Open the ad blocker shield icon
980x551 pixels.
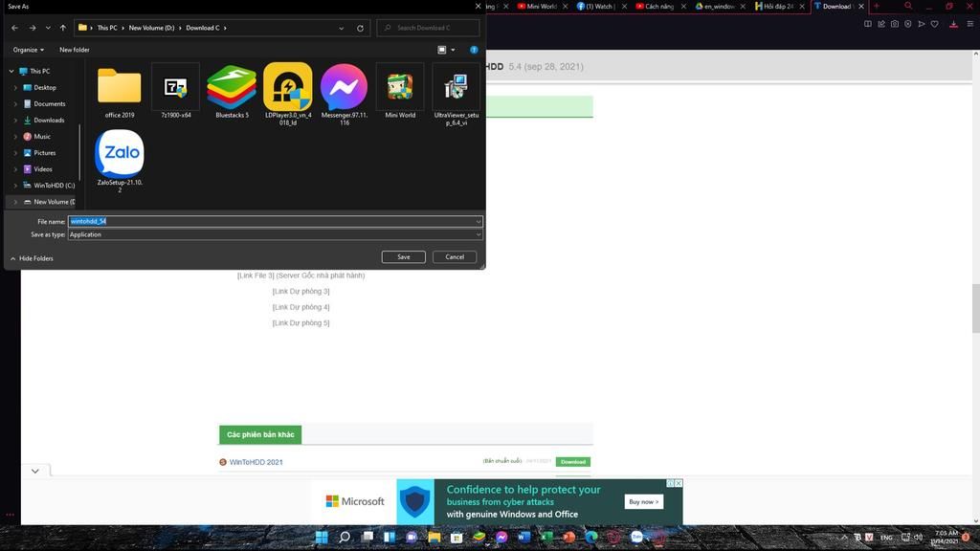tap(908, 24)
